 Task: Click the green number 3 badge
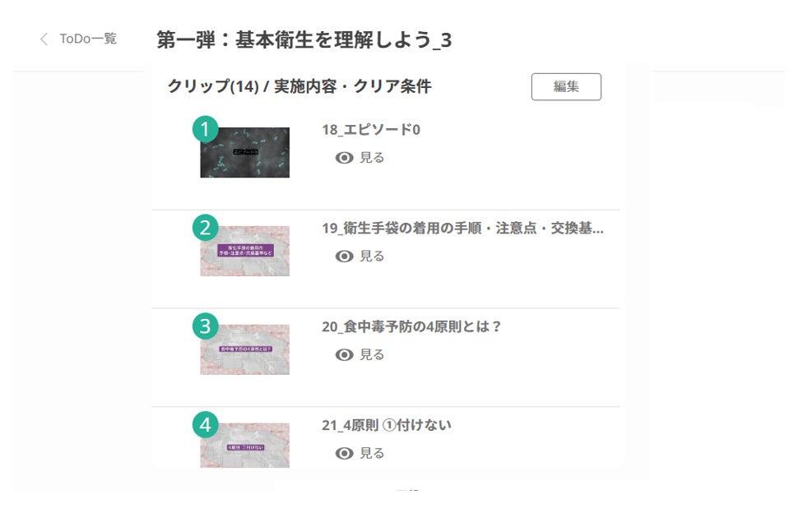pyautogui.click(x=206, y=326)
